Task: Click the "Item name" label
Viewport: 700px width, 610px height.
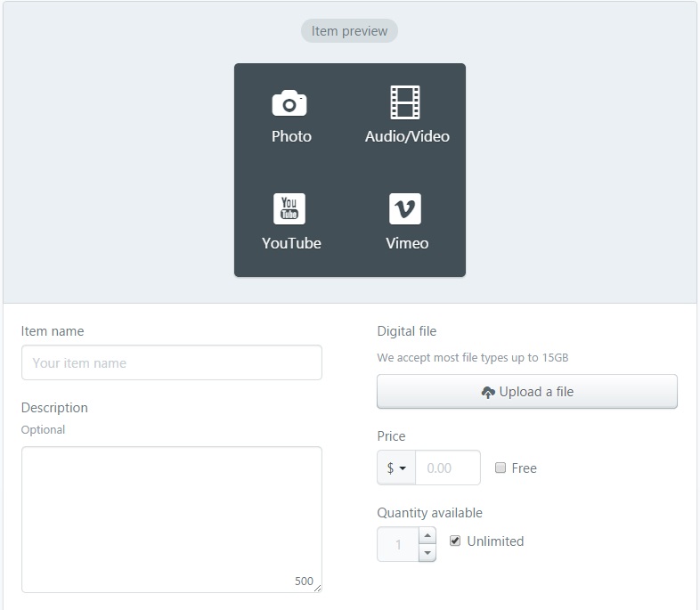Action: coord(53,331)
